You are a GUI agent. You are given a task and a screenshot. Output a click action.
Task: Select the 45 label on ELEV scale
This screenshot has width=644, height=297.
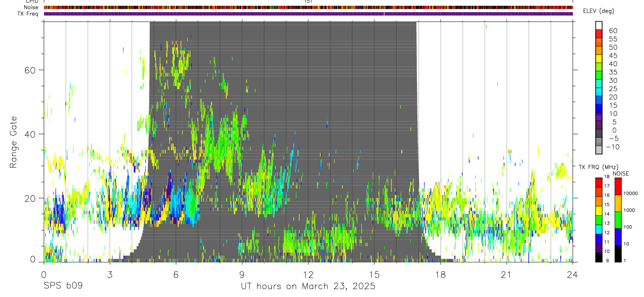point(612,56)
